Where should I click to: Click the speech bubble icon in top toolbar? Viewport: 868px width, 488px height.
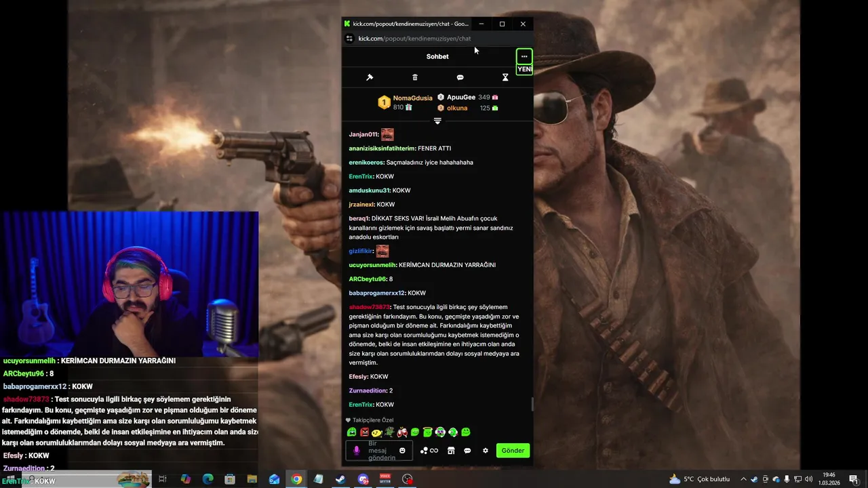click(x=460, y=77)
